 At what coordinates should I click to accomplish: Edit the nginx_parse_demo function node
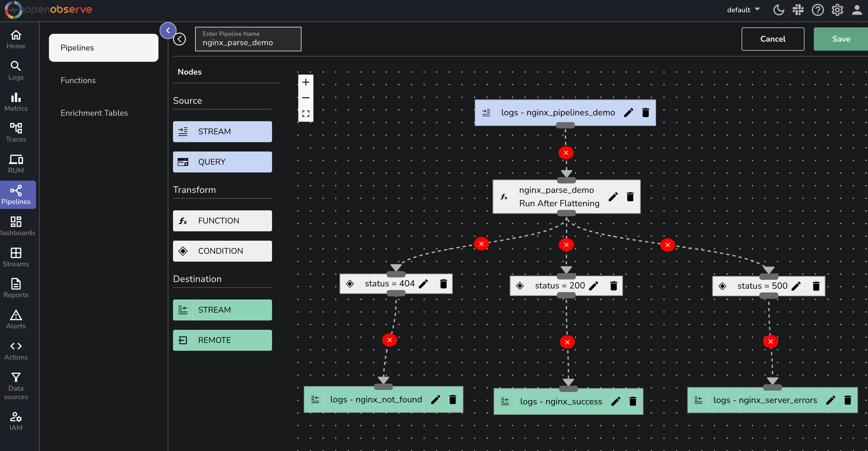coord(614,197)
